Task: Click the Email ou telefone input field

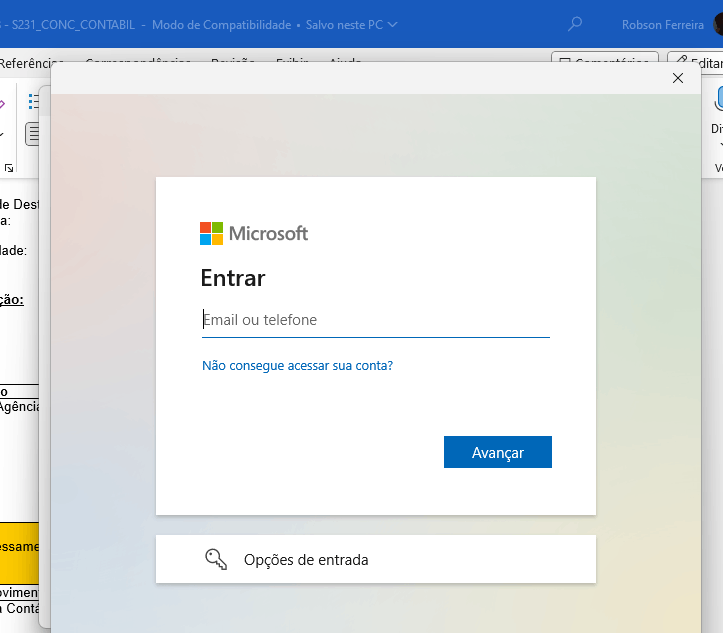Action: point(376,320)
